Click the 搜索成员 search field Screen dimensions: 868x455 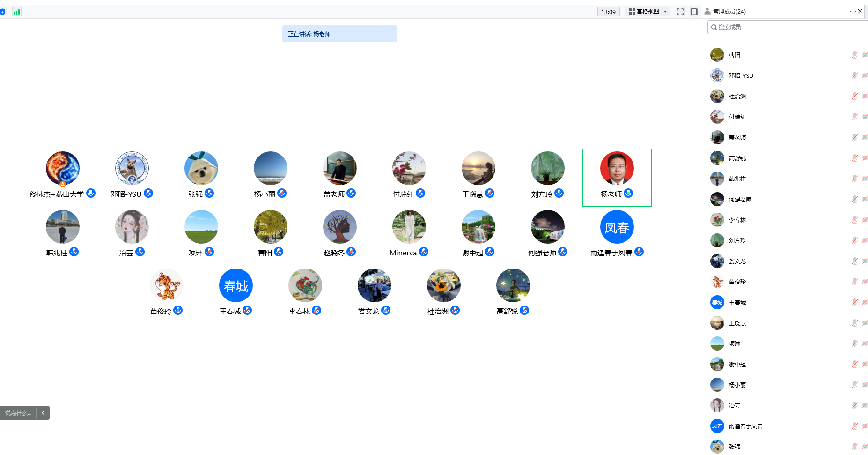pos(787,27)
